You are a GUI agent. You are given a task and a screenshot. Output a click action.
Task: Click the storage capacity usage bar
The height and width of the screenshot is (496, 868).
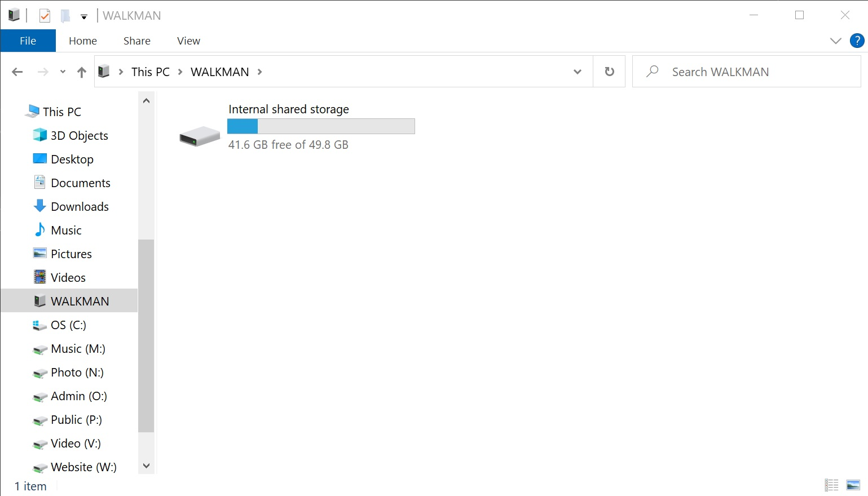click(x=321, y=126)
